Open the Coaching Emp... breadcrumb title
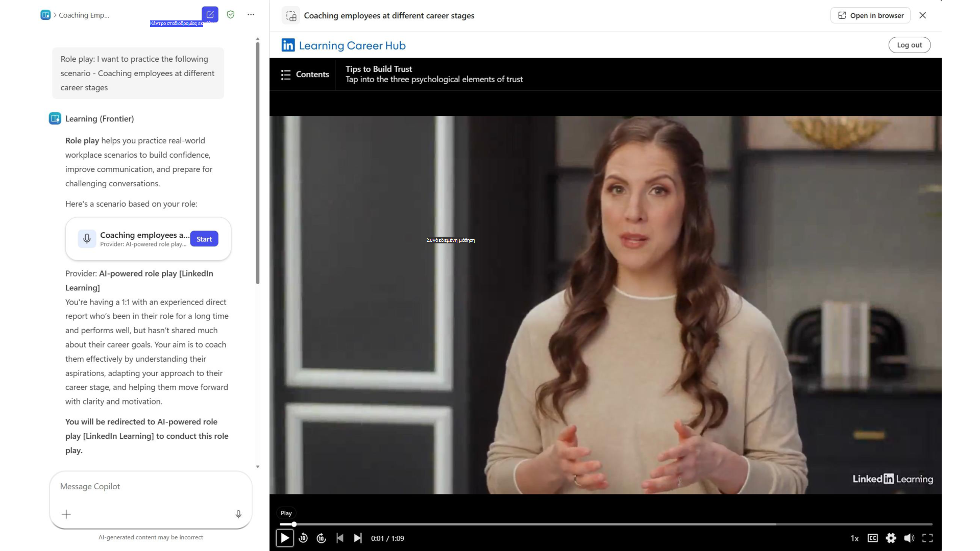 [x=84, y=15]
